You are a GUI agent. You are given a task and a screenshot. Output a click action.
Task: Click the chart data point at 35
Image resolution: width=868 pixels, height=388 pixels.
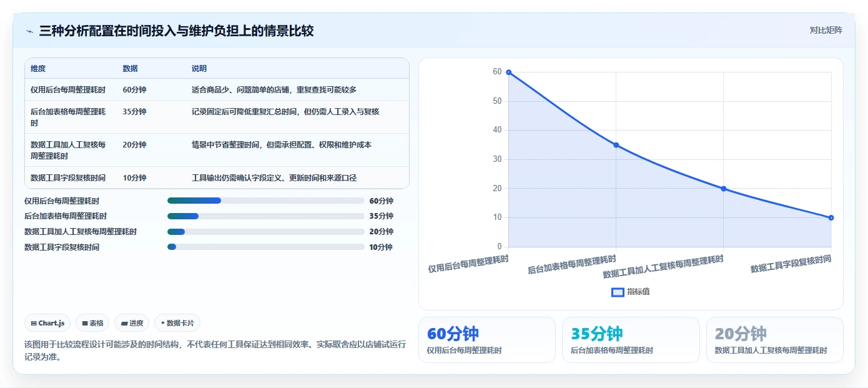(x=616, y=145)
